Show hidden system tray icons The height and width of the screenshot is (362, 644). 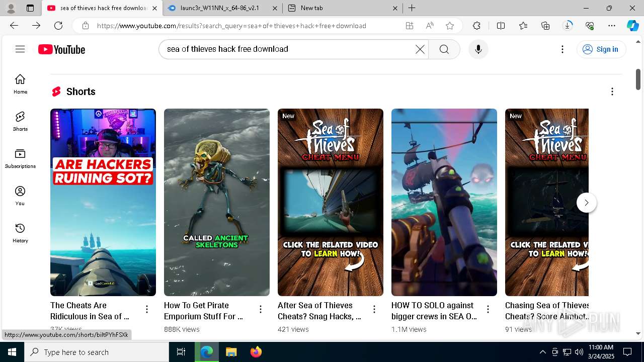[x=542, y=352]
